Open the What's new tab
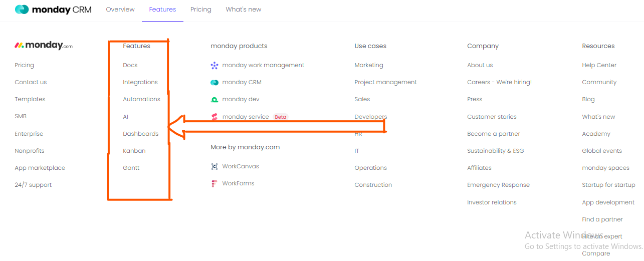Viewport: 644px width, 261px height. tap(244, 10)
